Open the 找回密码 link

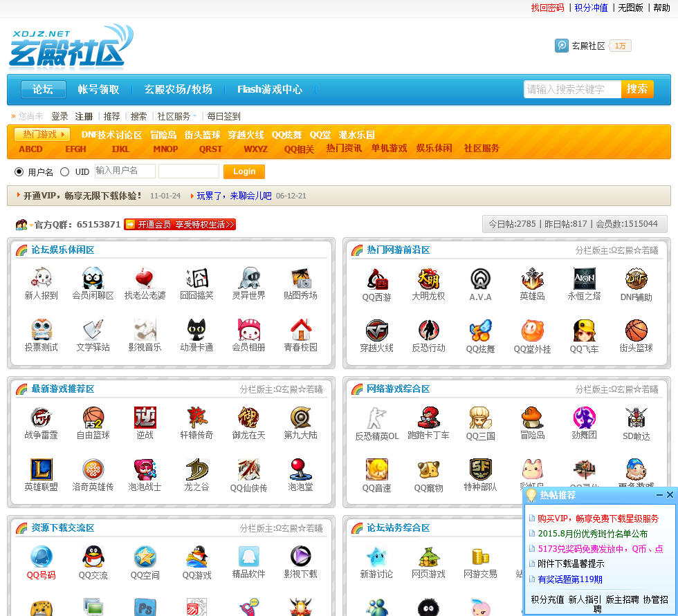point(547,8)
